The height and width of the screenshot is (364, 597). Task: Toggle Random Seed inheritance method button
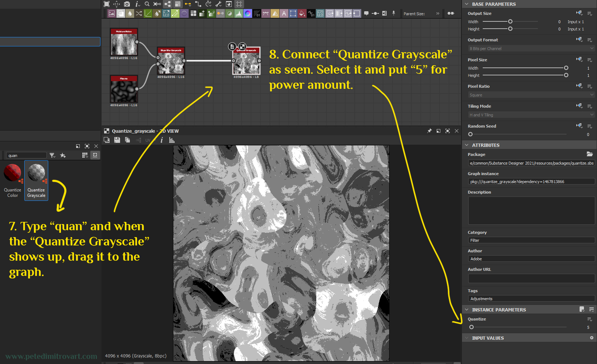coord(579,126)
